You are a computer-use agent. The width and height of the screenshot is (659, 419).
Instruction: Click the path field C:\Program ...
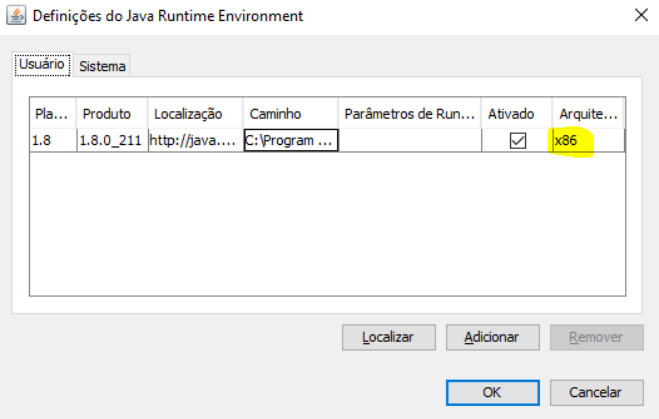point(291,140)
